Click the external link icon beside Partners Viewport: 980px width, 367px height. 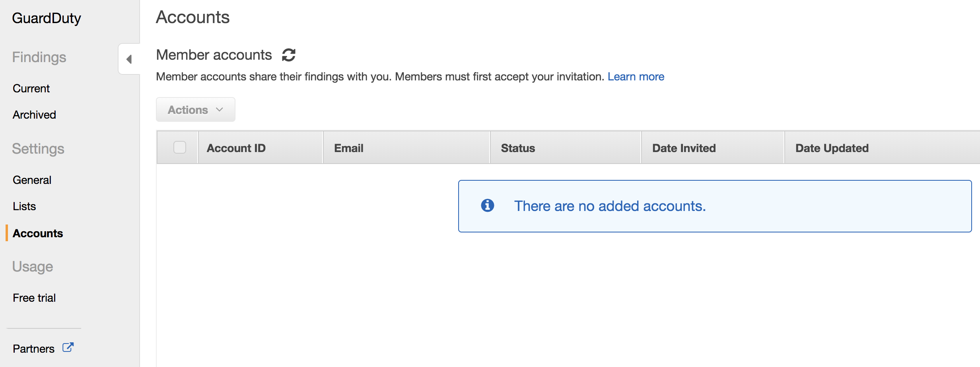68,347
